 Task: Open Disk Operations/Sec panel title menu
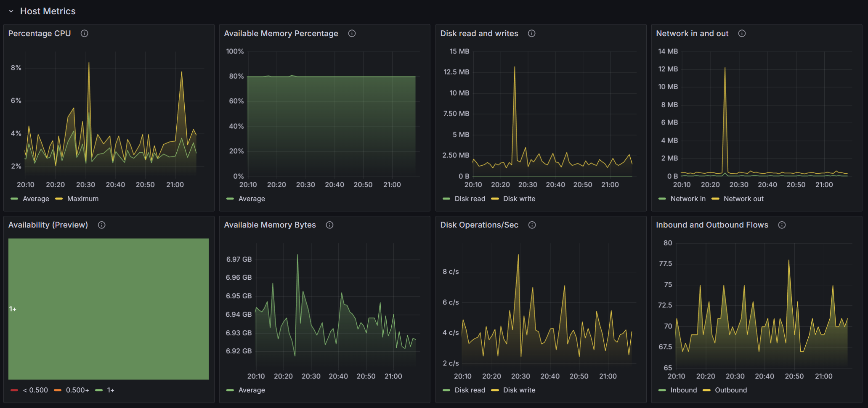click(479, 225)
